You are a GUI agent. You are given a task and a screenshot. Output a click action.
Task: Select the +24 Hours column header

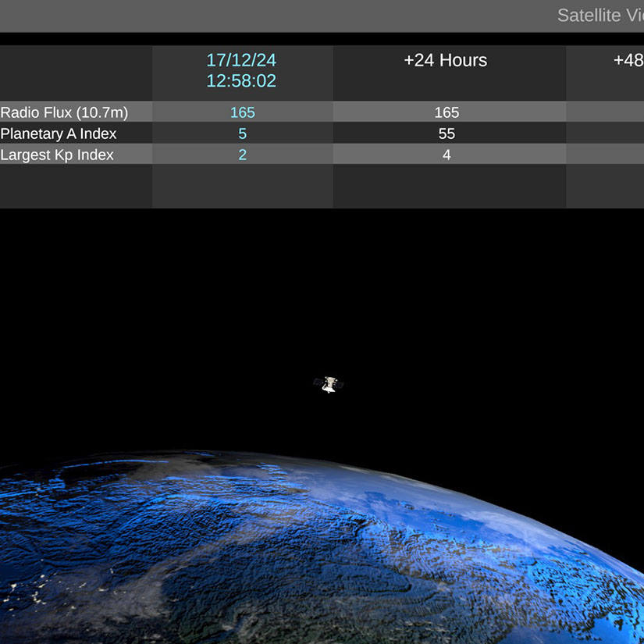pos(446,60)
